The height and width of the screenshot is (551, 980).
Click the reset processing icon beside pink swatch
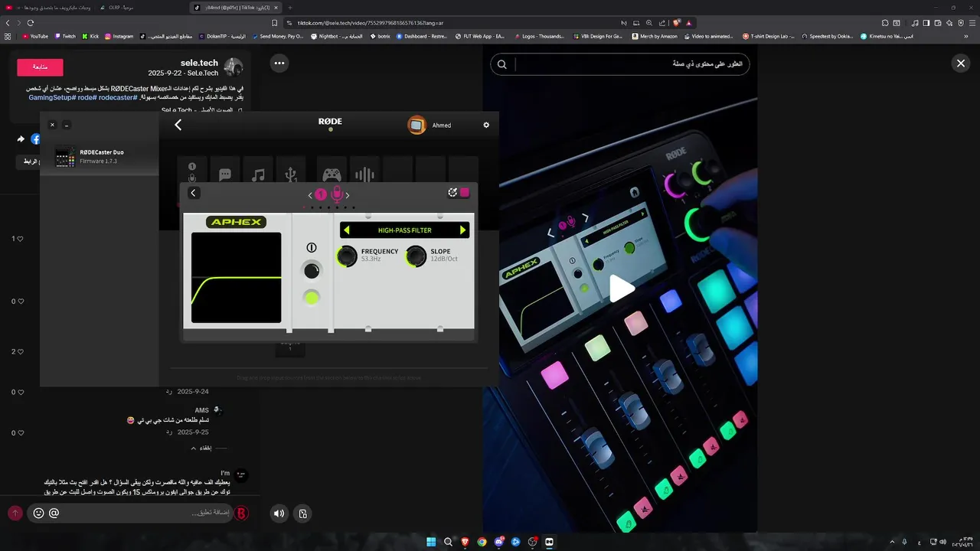pos(452,193)
